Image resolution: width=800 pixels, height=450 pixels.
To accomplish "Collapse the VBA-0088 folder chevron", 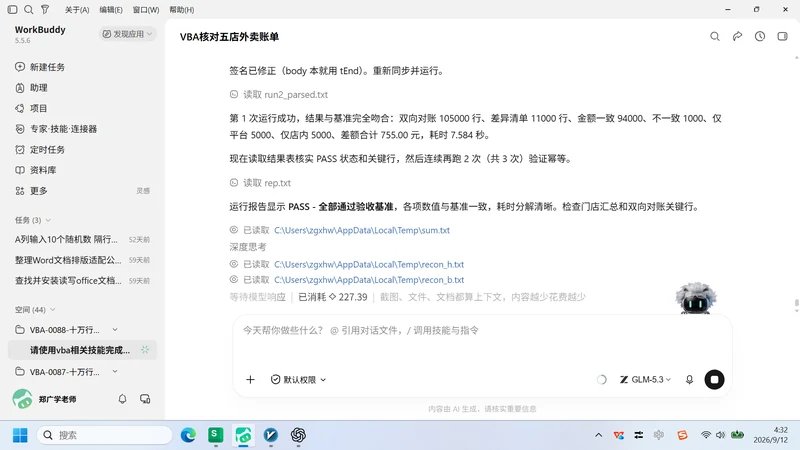I will tap(115, 330).
